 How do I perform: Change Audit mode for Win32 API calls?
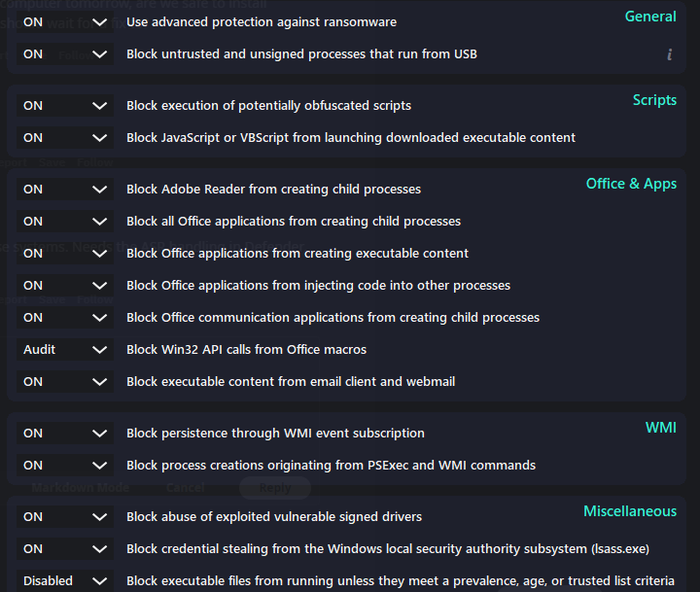click(x=65, y=350)
